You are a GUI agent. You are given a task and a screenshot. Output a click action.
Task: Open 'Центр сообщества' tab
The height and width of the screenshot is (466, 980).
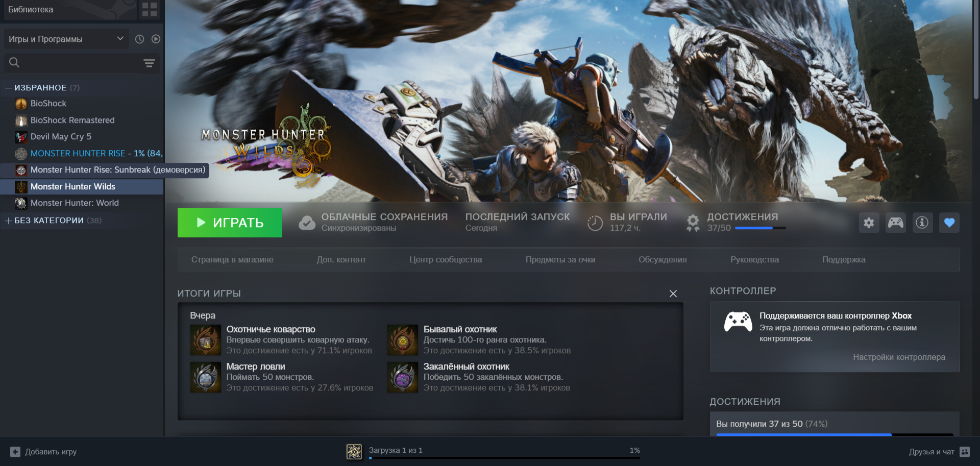point(446,260)
